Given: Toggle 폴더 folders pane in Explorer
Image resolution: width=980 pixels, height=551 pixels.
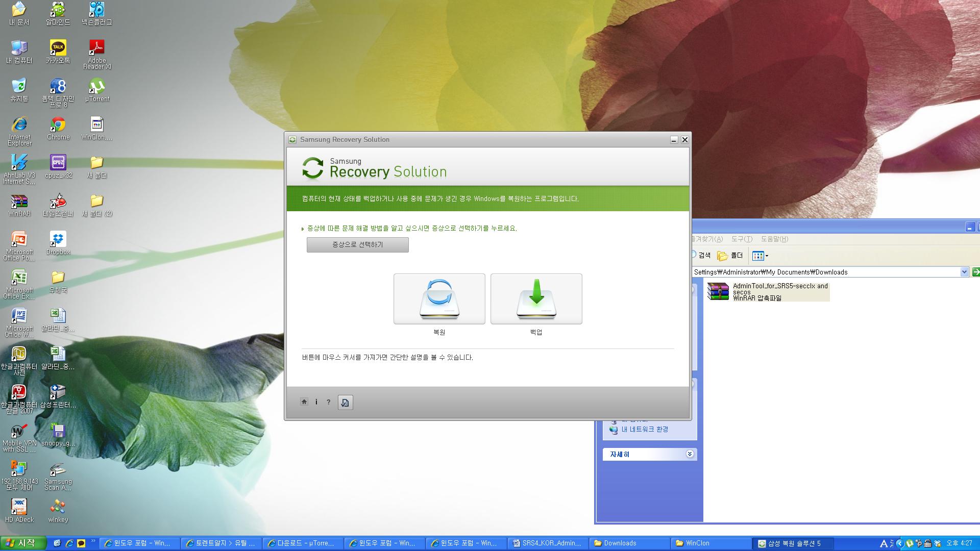Looking at the screenshot, I should 730,255.
